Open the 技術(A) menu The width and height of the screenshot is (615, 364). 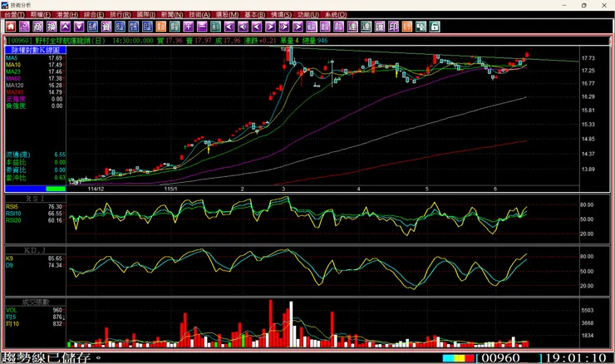(x=199, y=14)
